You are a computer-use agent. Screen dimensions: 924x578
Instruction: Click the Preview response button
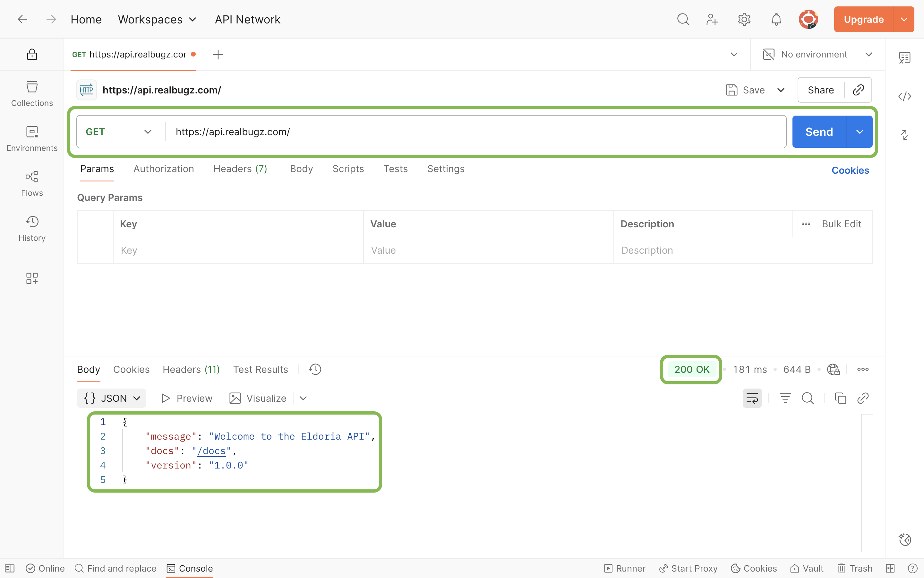[x=187, y=398]
